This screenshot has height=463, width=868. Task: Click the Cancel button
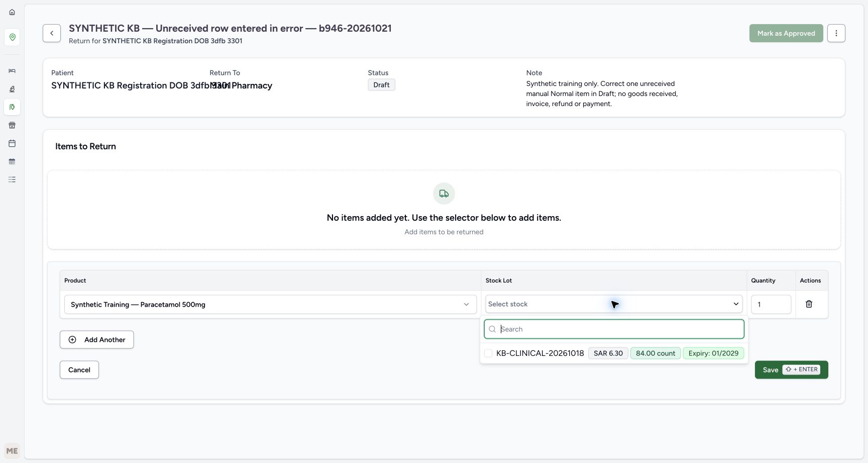pyautogui.click(x=79, y=370)
